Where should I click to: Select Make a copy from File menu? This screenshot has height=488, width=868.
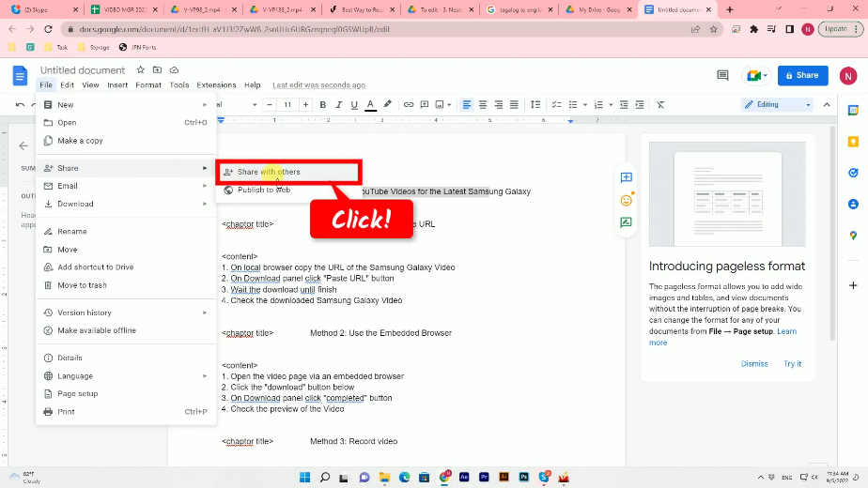click(80, 141)
